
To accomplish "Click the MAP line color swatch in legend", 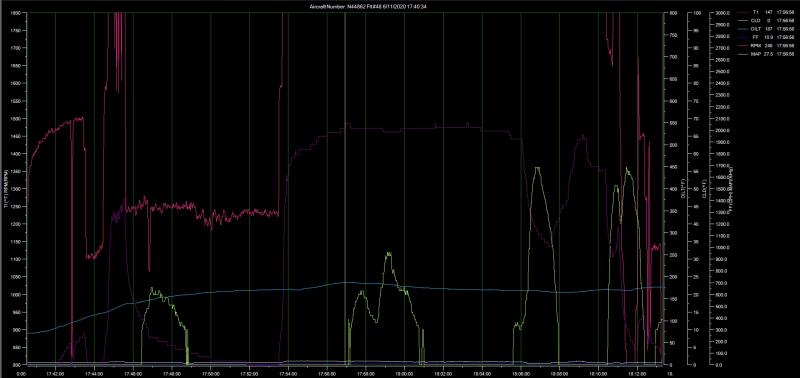I will pos(743,54).
